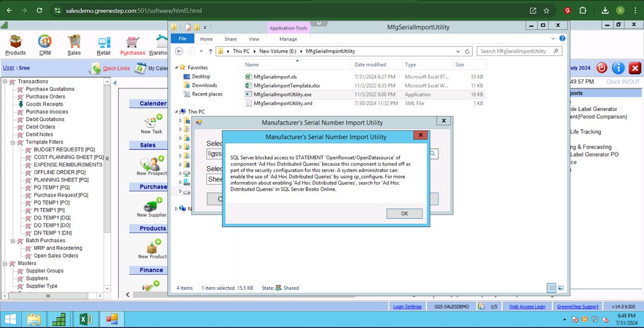Click the Quick Links icon

(96, 68)
